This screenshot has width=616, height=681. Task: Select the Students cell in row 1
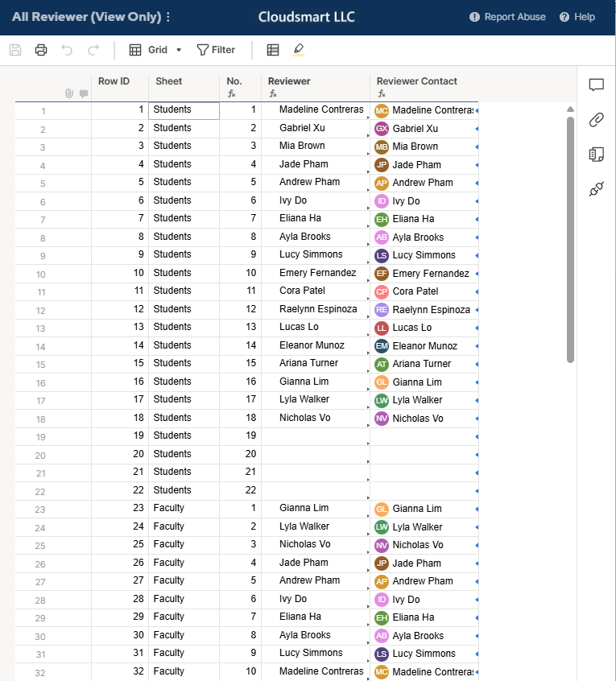pyautogui.click(x=184, y=110)
